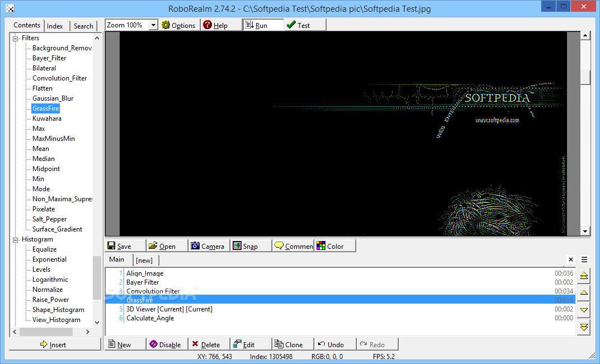
Task: Move module to top of pipeline
Action: pyautogui.click(x=584, y=276)
